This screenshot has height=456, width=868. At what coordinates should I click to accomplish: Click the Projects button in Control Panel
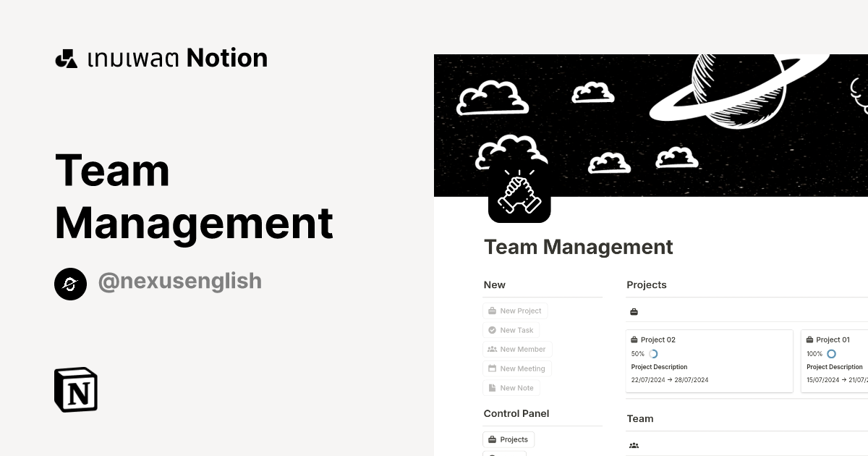point(509,439)
